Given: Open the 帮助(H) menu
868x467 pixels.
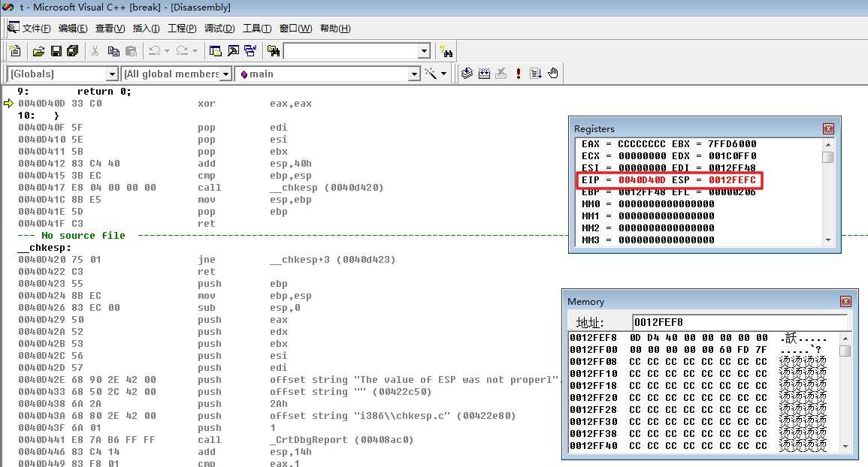Looking at the screenshot, I should pos(335,29).
